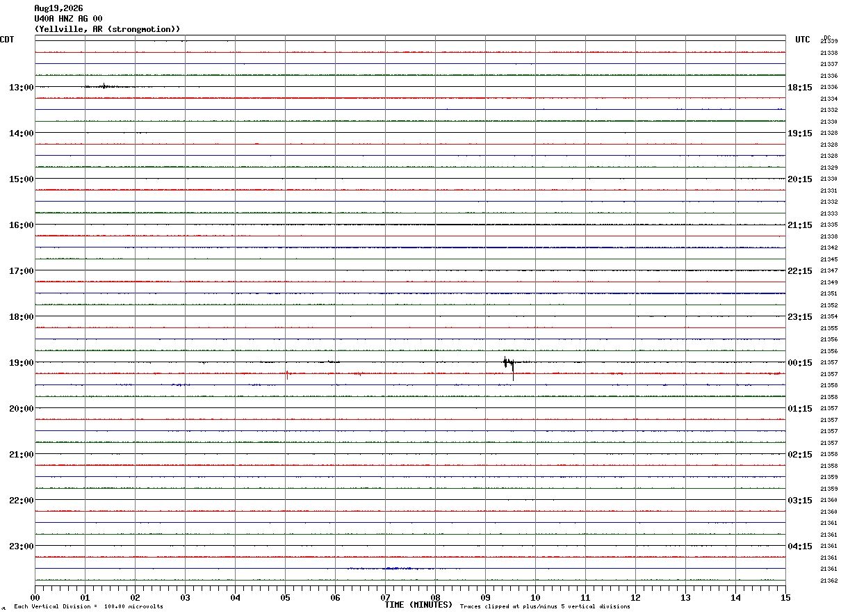The width and height of the screenshot is (841, 616).
Task: Click the UTC time zone label
Action: 803,40
